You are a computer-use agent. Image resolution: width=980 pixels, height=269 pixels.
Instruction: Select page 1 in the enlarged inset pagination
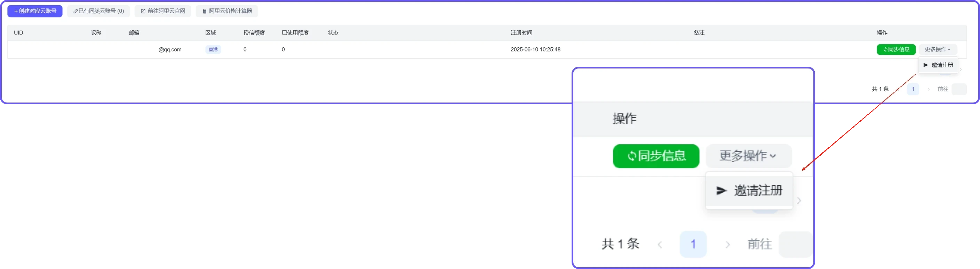coord(693,244)
